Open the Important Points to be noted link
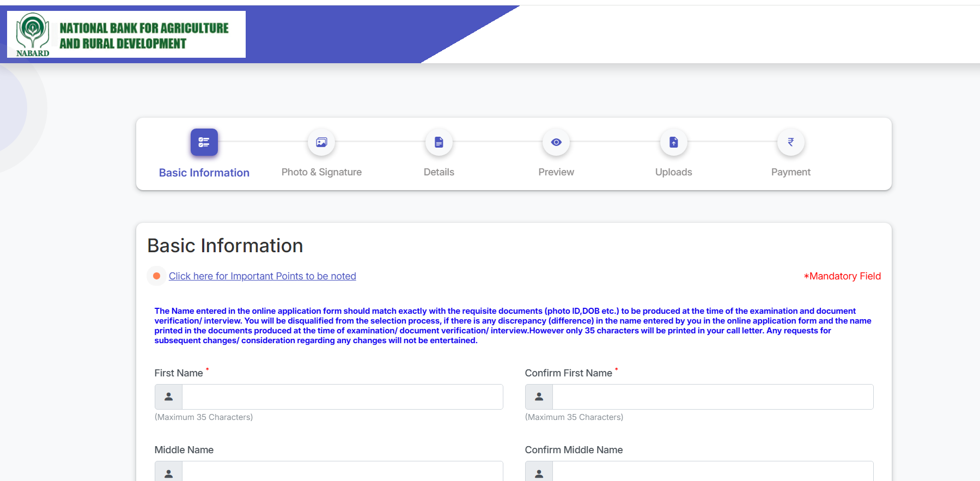 pos(262,276)
